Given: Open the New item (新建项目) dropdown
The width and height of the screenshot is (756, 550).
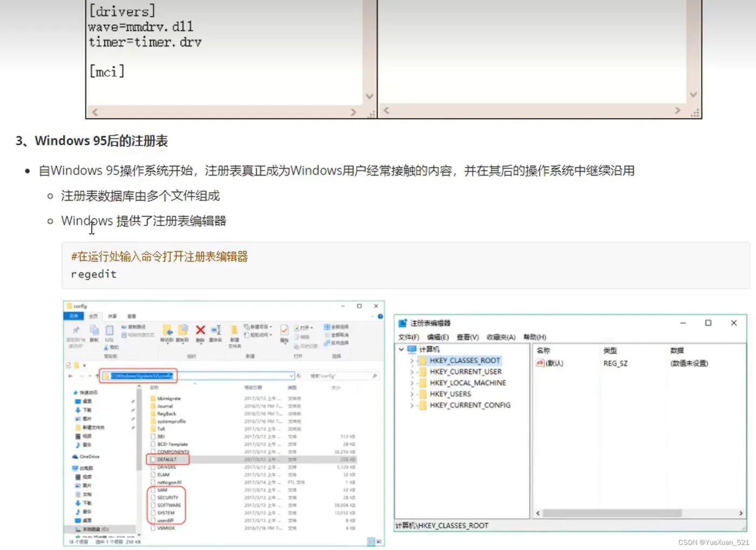Looking at the screenshot, I should 258,327.
